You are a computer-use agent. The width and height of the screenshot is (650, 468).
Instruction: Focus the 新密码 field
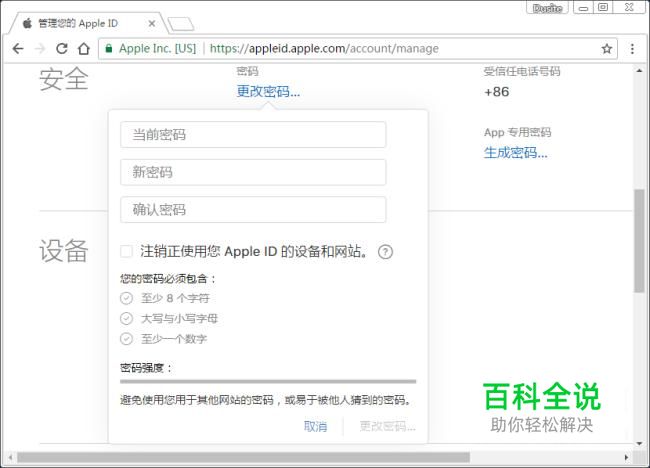(x=253, y=172)
